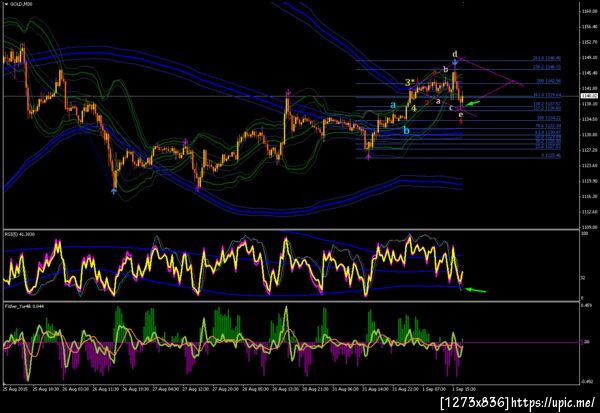Click the cyan 'b' wave label

[406, 131]
